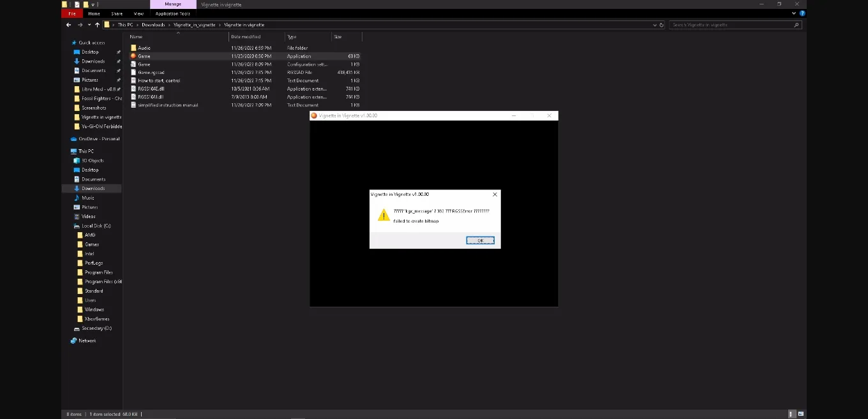This screenshot has height=419, width=868.
Task: Select Local Disk (C:) in the navigation tree
Action: pyautogui.click(x=96, y=226)
